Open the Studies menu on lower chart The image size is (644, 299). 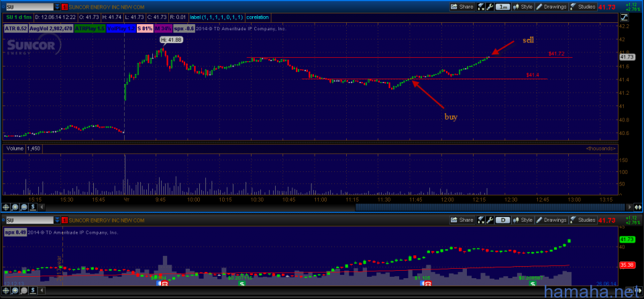coord(584,220)
